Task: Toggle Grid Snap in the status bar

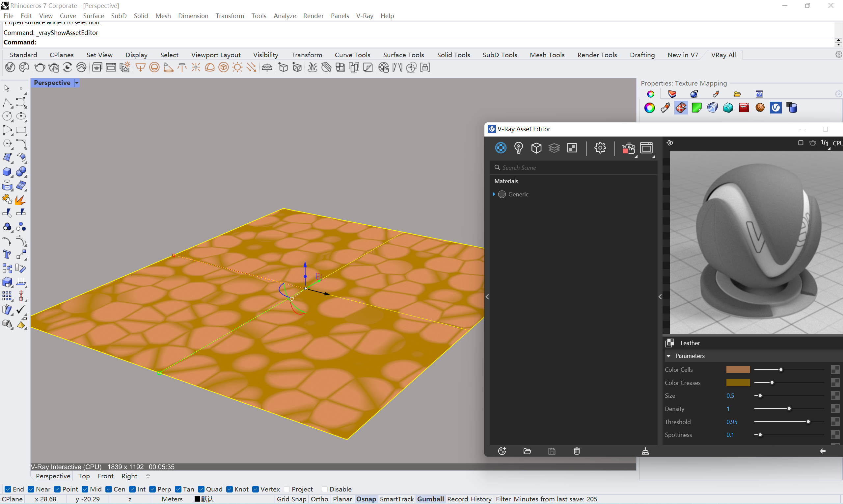Action: click(x=291, y=499)
